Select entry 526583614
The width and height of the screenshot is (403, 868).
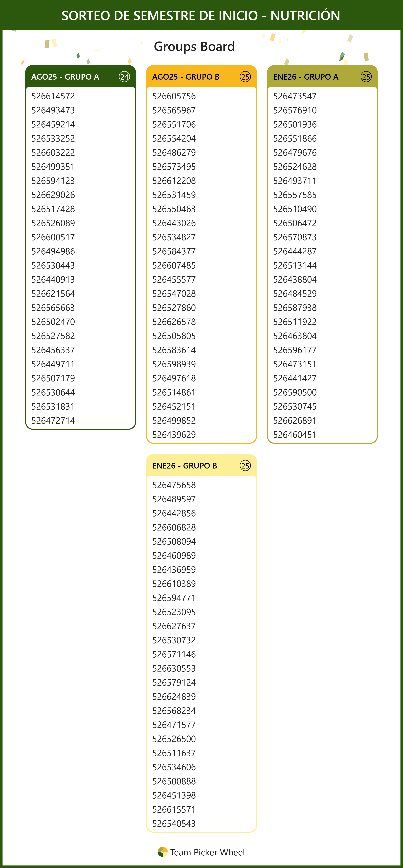174,350
